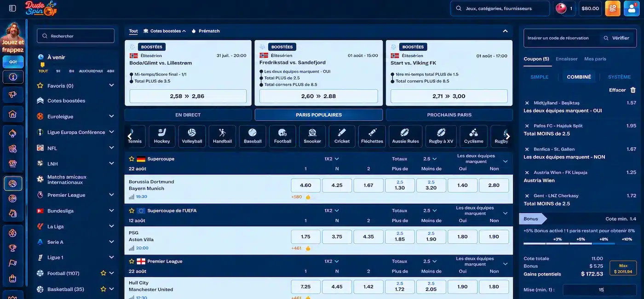
Task: Open the orange coins stack icon
Action: 613,8
